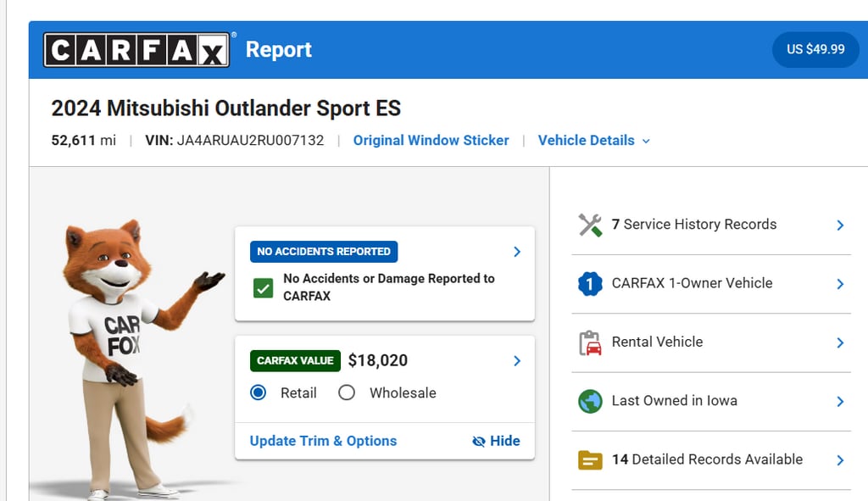This screenshot has width=868, height=501.
Task: Click the Rental Vehicle clipboard car icon
Action: [590, 342]
